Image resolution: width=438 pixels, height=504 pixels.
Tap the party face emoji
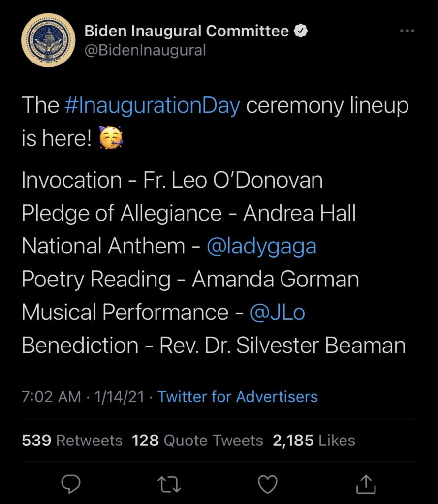point(111,139)
